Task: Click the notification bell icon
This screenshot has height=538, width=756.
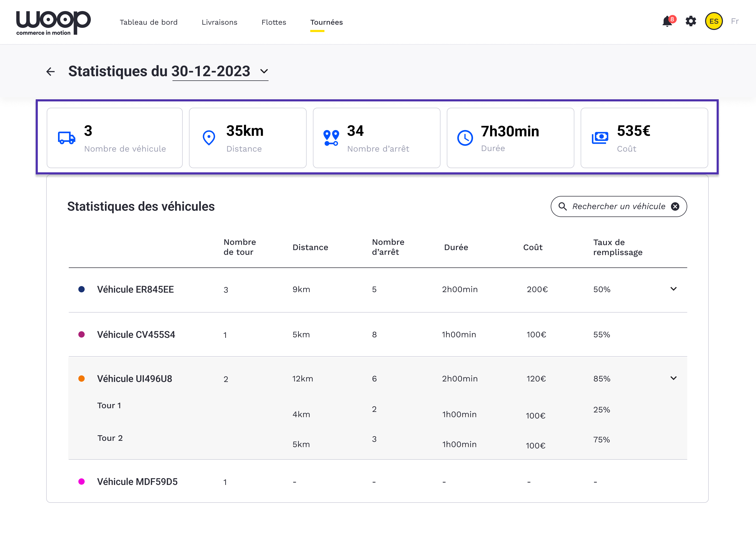Action: pos(667,22)
